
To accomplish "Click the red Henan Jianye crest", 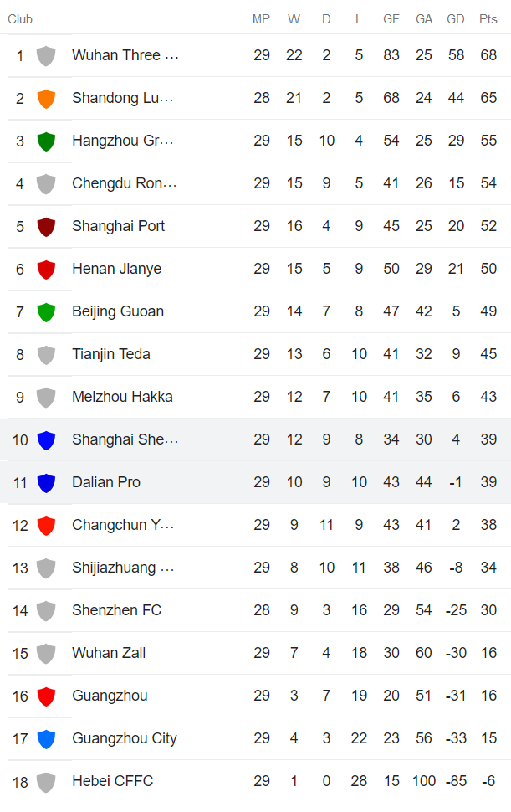I will pos(46,268).
